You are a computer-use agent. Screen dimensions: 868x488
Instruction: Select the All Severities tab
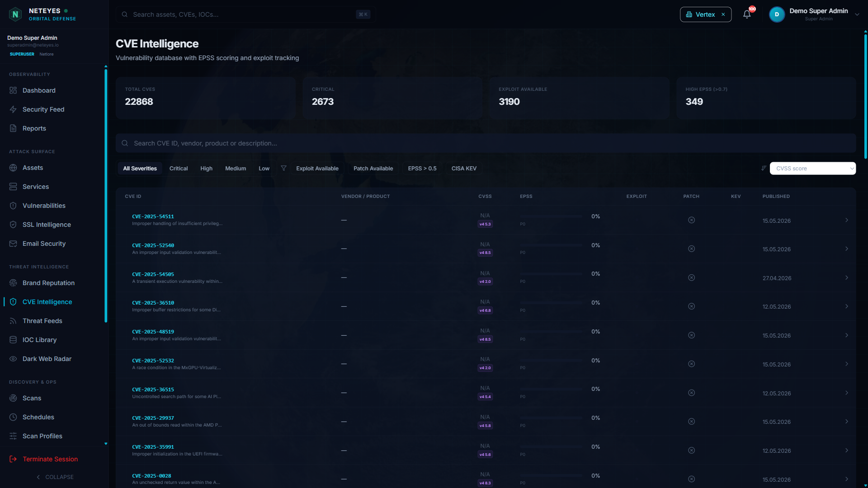point(140,169)
